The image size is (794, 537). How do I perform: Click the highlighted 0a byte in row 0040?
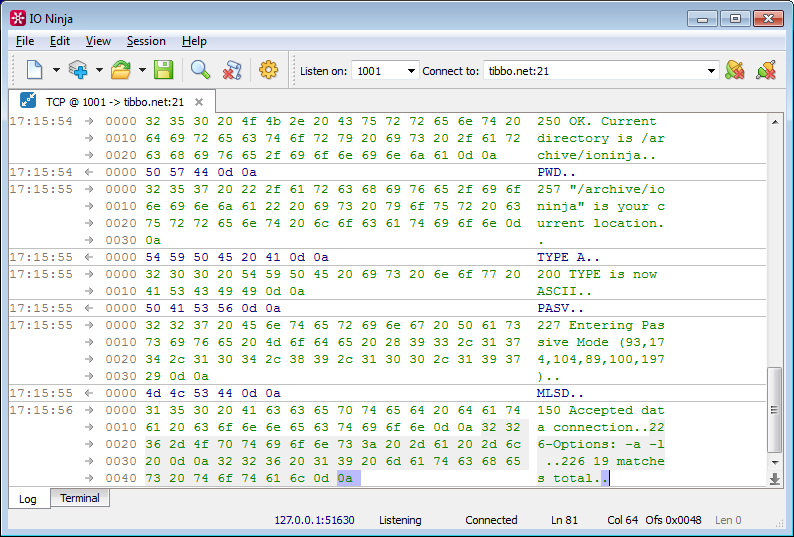pyautogui.click(x=345, y=478)
